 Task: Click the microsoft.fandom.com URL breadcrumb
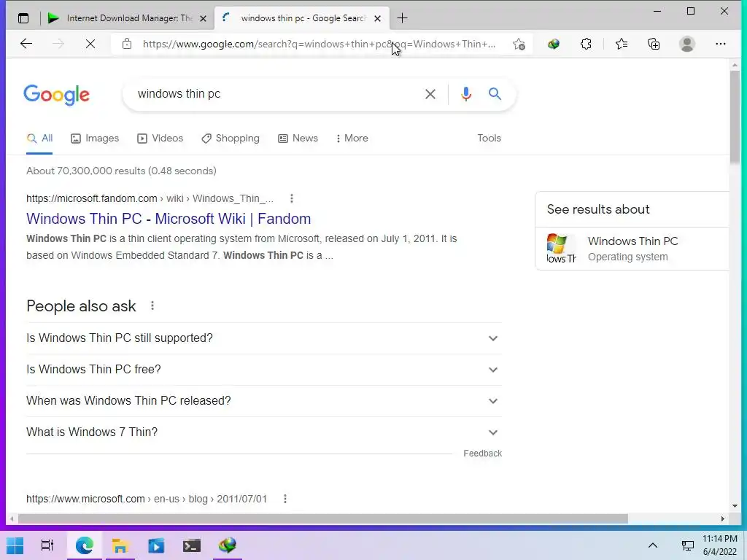click(x=150, y=198)
